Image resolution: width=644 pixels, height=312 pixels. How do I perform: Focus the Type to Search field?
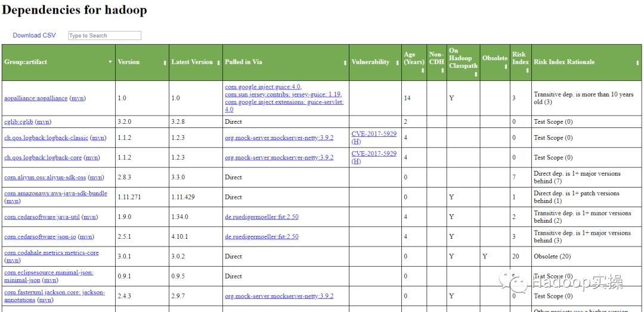tap(105, 36)
